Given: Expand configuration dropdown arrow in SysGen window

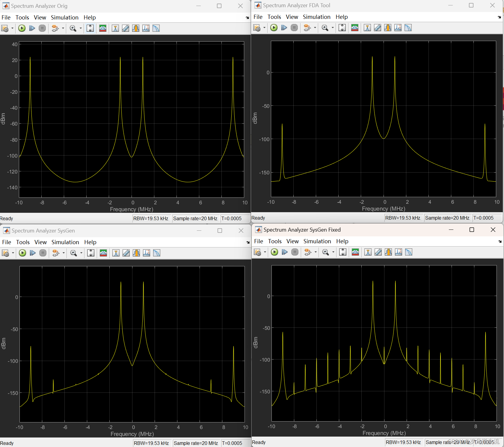Looking at the screenshot, I should coord(13,253).
